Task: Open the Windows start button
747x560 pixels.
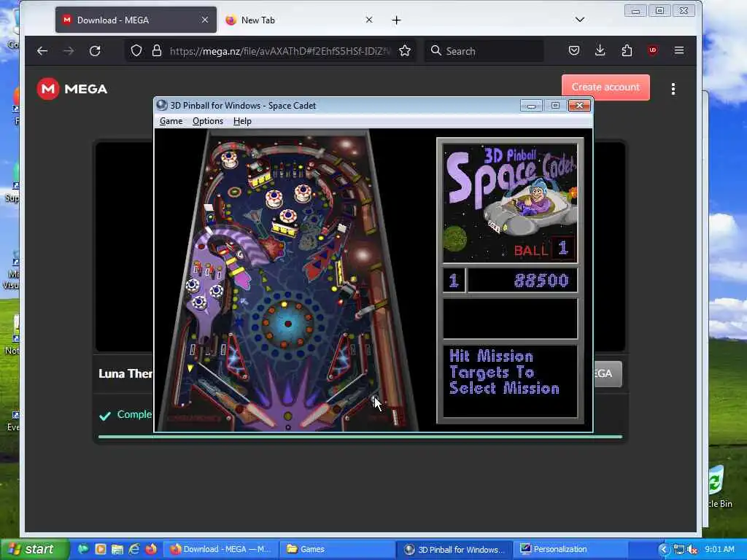Action: pyautogui.click(x=34, y=549)
